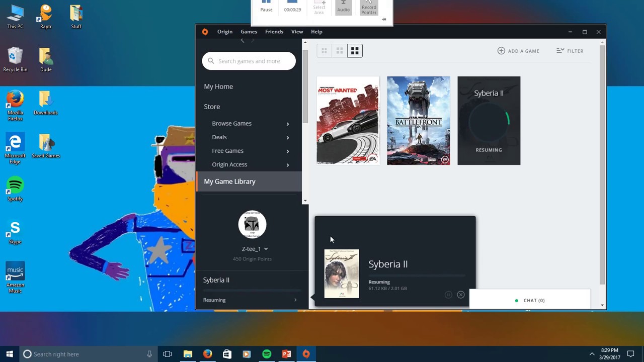644x362 pixels.
Task: Click the Syberia II download progress bar
Action: pyautogui.click(x=417, y=276)
